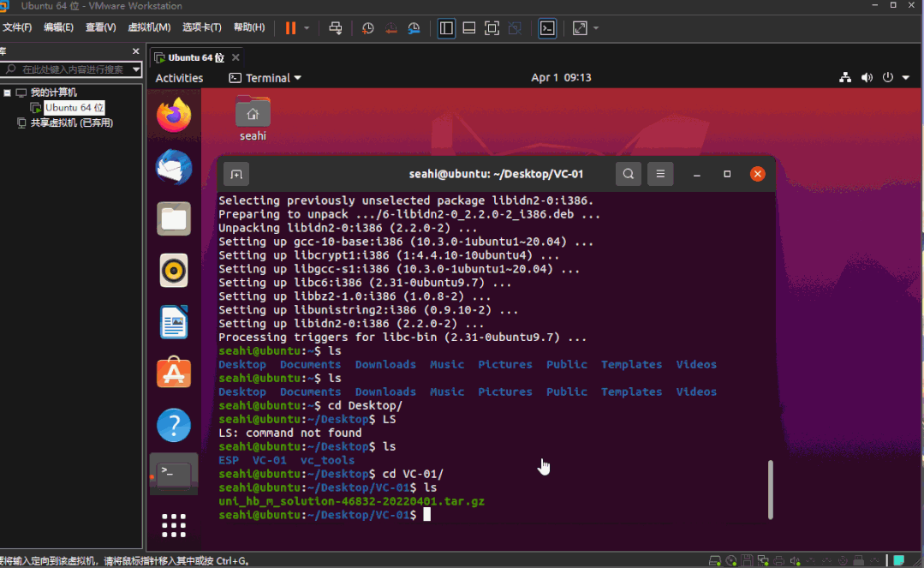Image resolution: width=924 pixels, height=568 pixels.
Task: Open the terminal search magnifier icon
Action: tap(628, 173)
